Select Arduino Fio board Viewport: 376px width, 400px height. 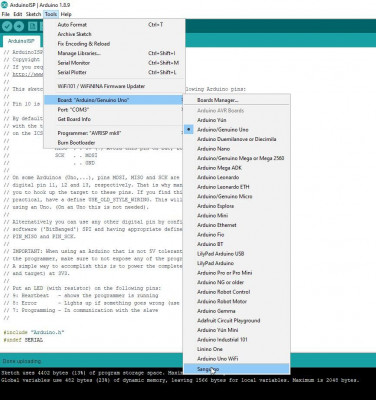click(237, 235)
